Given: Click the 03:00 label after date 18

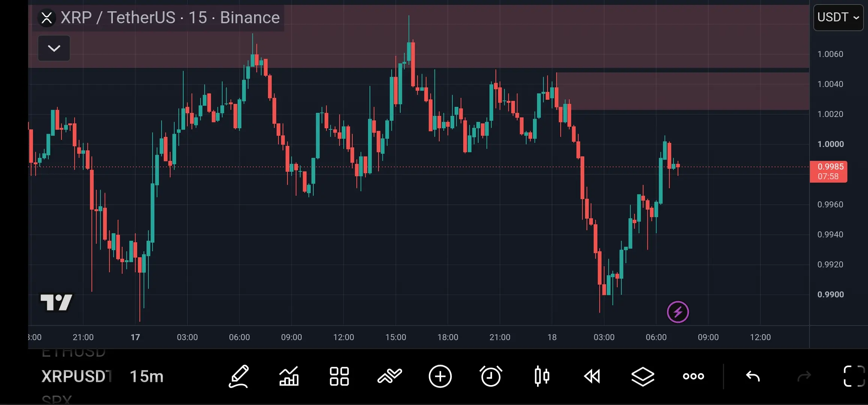Looking at the screenshot, I should tap(604, 337).
